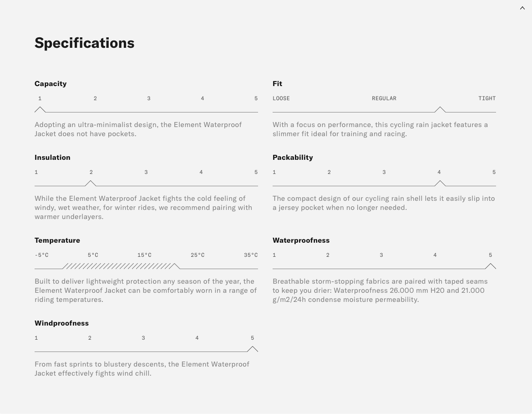
Task: Click the Waterproofness scale triangle marker
Action: [x=491, y=266]
